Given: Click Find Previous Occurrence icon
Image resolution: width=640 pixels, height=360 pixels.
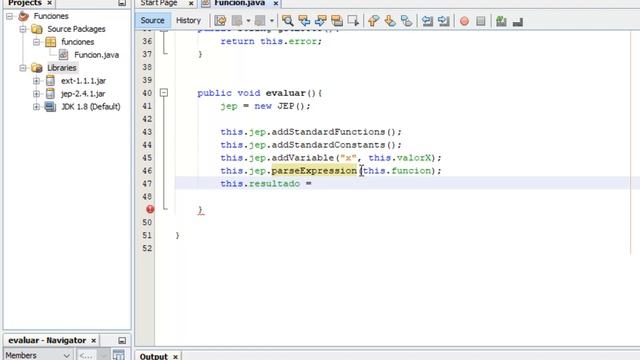Looking at the screenshot, I should tap(304, 20).
